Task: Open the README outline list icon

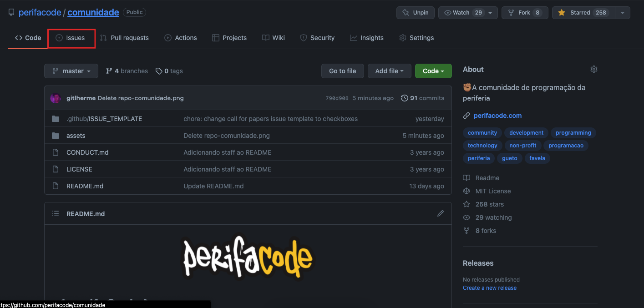Action: point(56,213)
